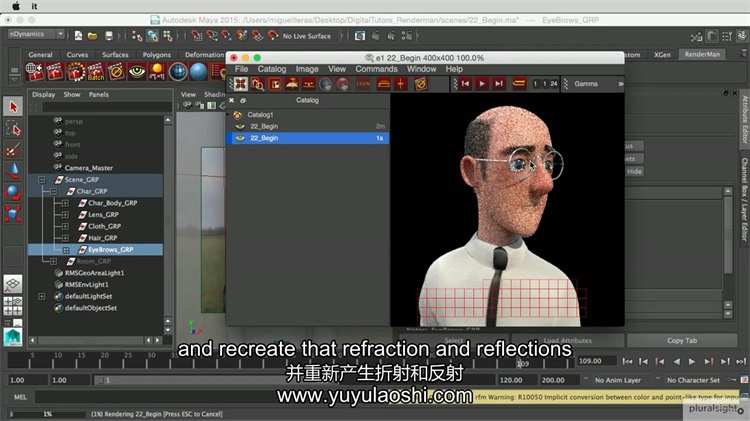Click the crossed-circle clapperboard shelf icon

(x=116, y=72)
